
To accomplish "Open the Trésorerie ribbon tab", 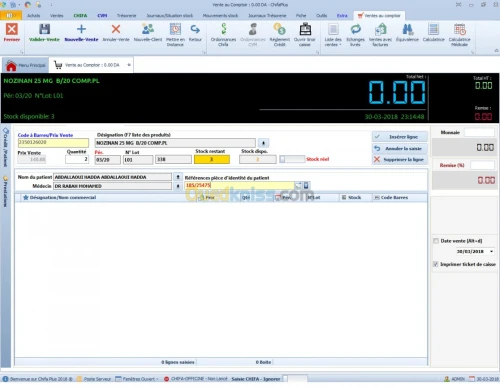I will tap(126, 16).
